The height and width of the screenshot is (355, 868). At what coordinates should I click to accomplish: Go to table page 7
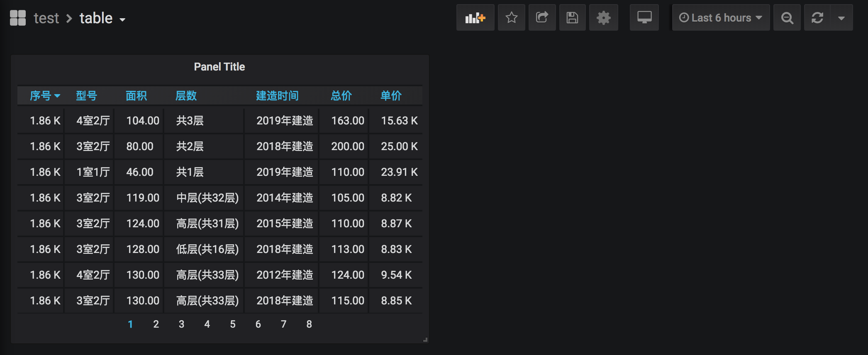tap(284, 324)
